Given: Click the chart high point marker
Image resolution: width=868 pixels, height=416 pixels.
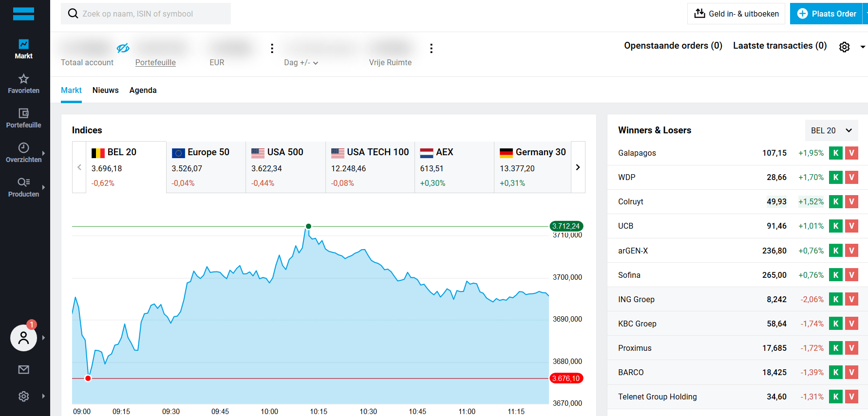Looking at the screenshot, I should (x=308, y=226).
